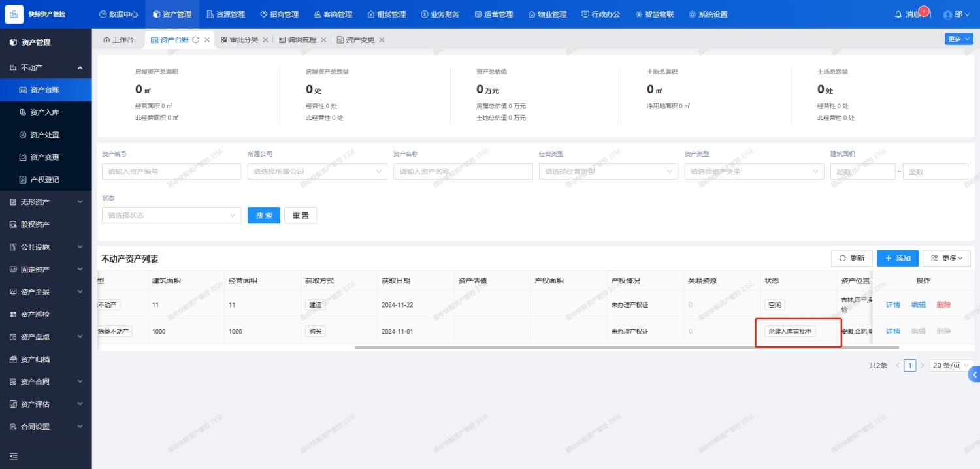Switch to the 工作台 tab
This screenshot has width=980, height=469.
(x=118, y=40)
